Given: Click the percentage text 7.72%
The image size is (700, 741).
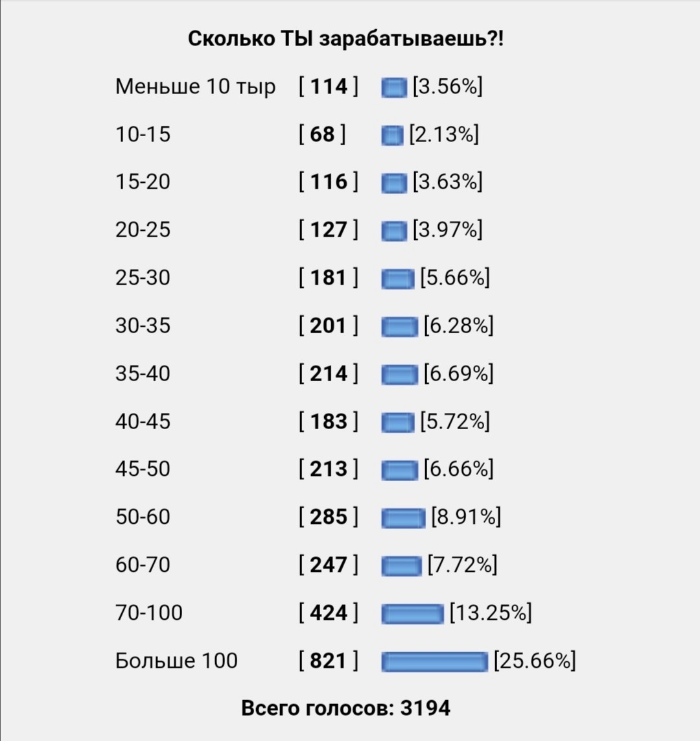Looking at the screenshot, I should pos(462,565).
